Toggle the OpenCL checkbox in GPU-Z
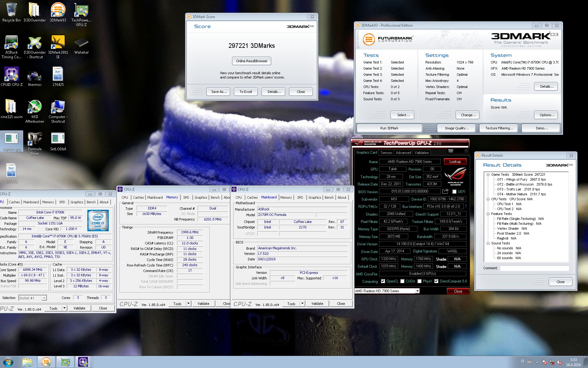This screenshot has width=588, height=368. pos(383,281)
